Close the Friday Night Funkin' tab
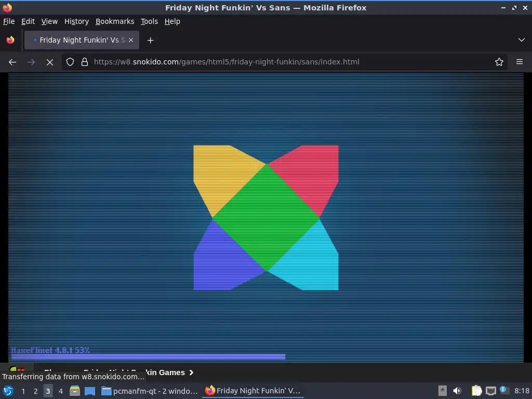 [x=130, y=40]
